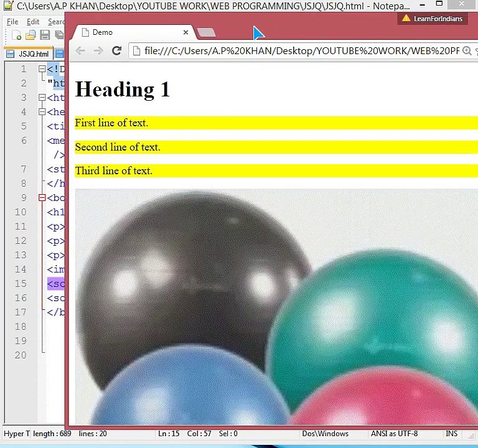
Task: Click the 'Ln : 15' status bar entry
Action: (169, 434)
